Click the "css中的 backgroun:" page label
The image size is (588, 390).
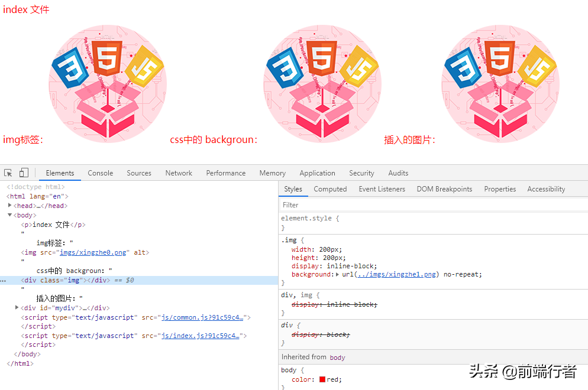click(214, 139)
